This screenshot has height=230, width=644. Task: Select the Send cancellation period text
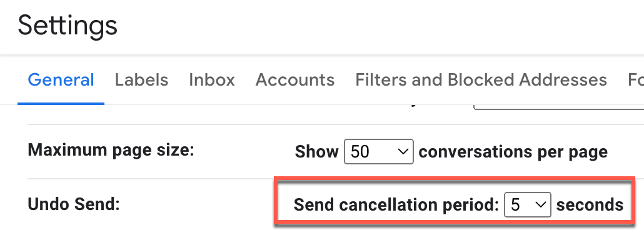click(x=396, y=204)
